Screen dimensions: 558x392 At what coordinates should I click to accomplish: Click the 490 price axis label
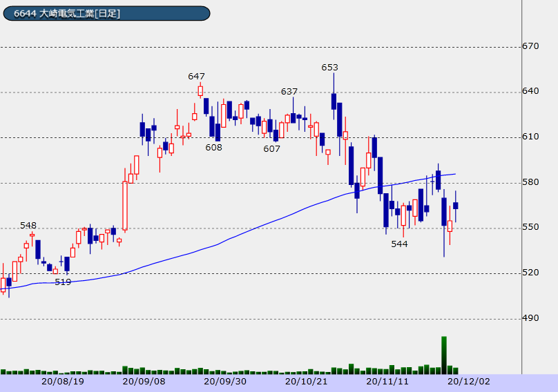click(530, 318)
